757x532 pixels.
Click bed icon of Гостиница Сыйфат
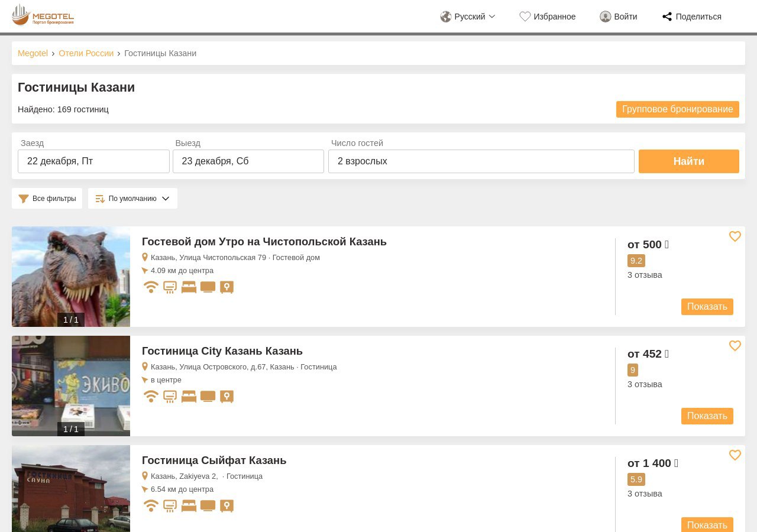[189, 506]
